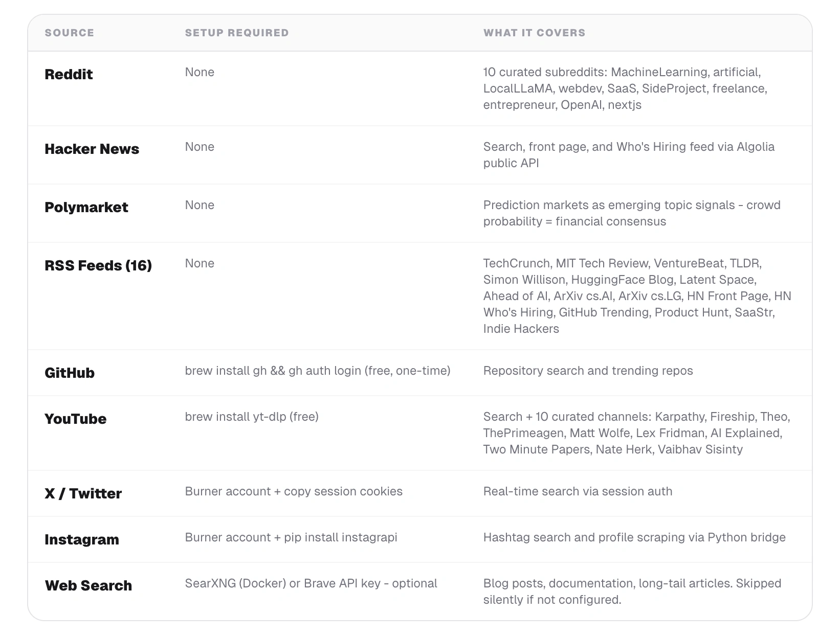The width and height of the screenshot is (840, 637).
Task: Select the Web Search source name
Action: (x=88, y=585)
